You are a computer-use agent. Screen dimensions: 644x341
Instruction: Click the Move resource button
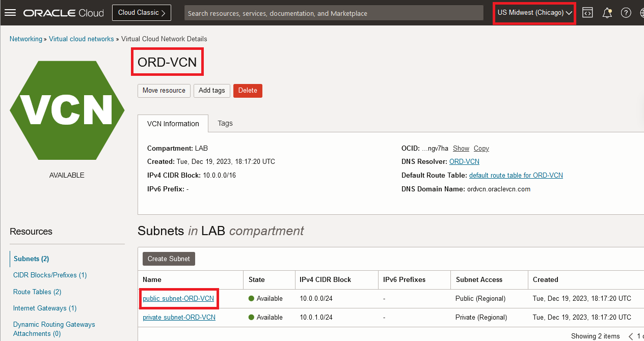164,91
